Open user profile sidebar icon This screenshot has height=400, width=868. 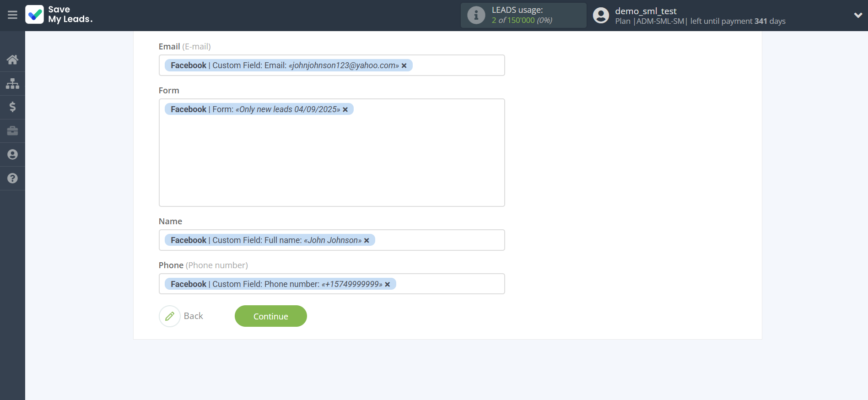[x=12, y=155]
